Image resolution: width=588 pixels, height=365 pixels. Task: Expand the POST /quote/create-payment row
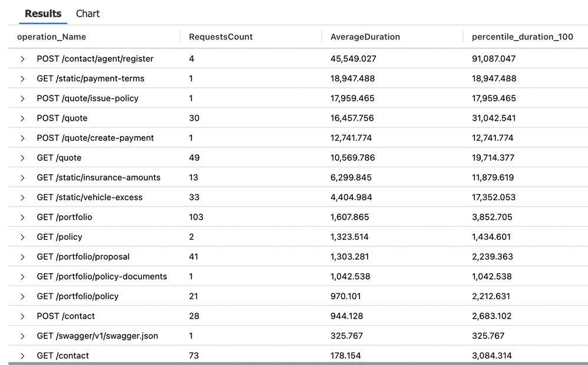tap(22, 138)
